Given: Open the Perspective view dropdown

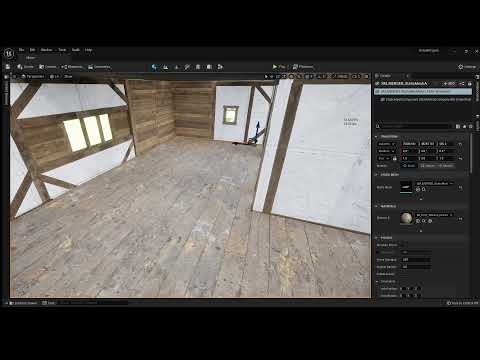Looking at the screenshot, I should [33, 76].
